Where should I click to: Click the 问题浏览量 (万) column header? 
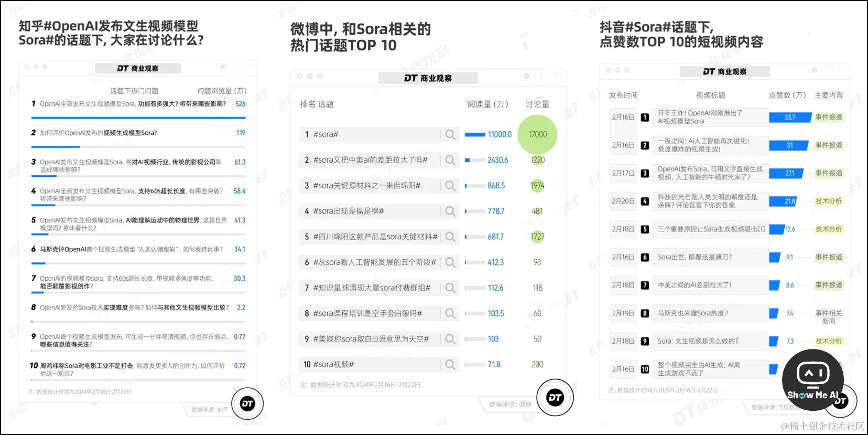click(222, 91)
